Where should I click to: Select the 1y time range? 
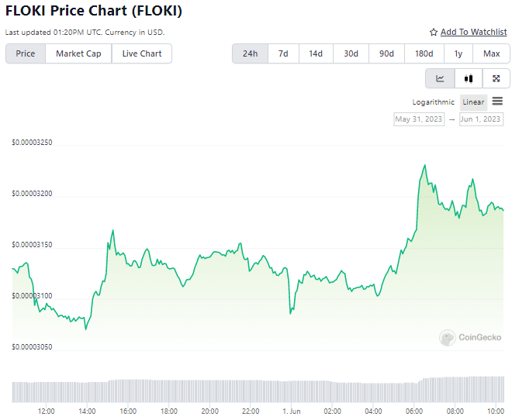[458, 53]
